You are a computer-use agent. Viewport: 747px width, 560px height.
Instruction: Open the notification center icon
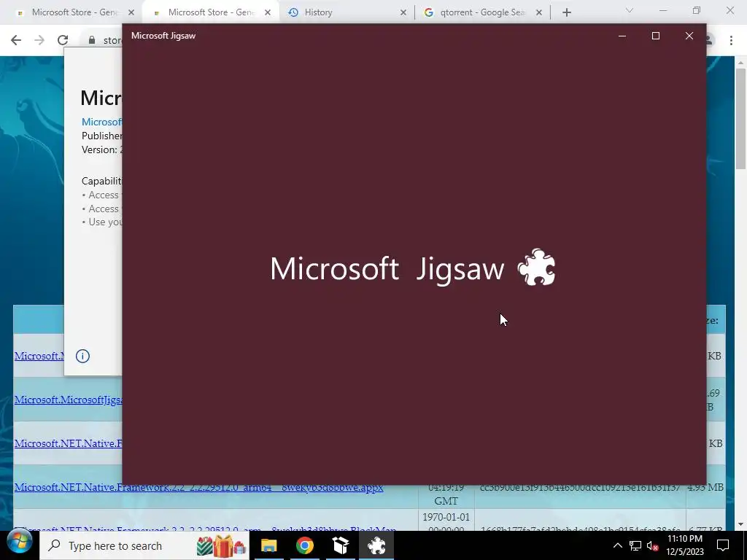723,545
